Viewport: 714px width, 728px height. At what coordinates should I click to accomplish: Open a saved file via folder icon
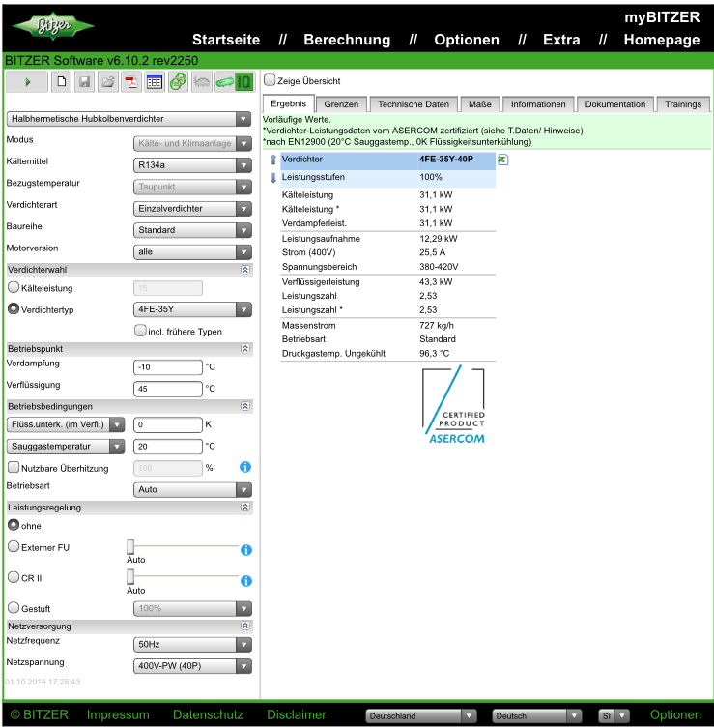108,82
